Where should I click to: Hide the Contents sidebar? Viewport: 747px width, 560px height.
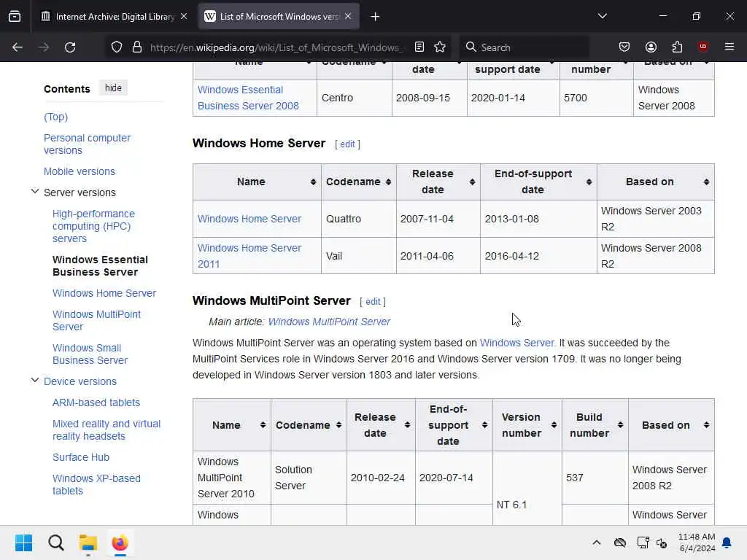pyautogui.click(x=113, y=88)
